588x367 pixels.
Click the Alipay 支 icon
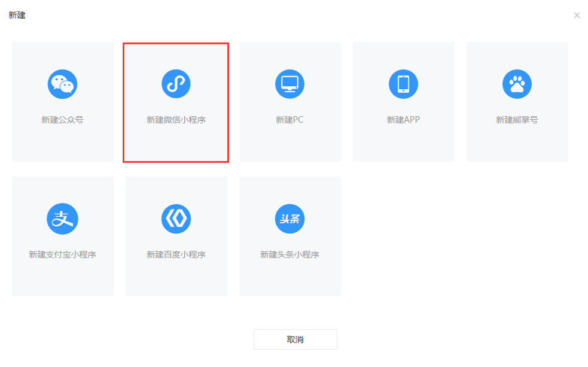[62, 219]
